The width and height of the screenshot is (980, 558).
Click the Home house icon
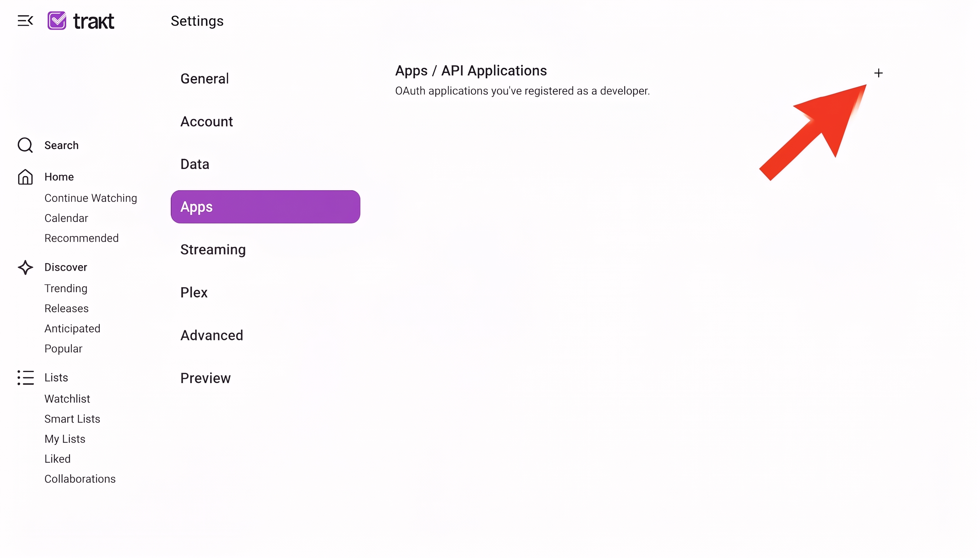pyautogui.click(x=25, y=177)
